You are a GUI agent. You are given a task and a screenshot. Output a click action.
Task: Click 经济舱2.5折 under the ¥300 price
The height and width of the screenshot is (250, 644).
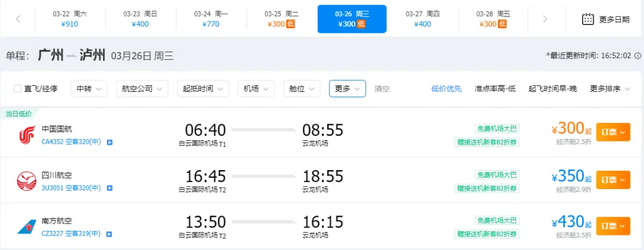pos(574,142)
